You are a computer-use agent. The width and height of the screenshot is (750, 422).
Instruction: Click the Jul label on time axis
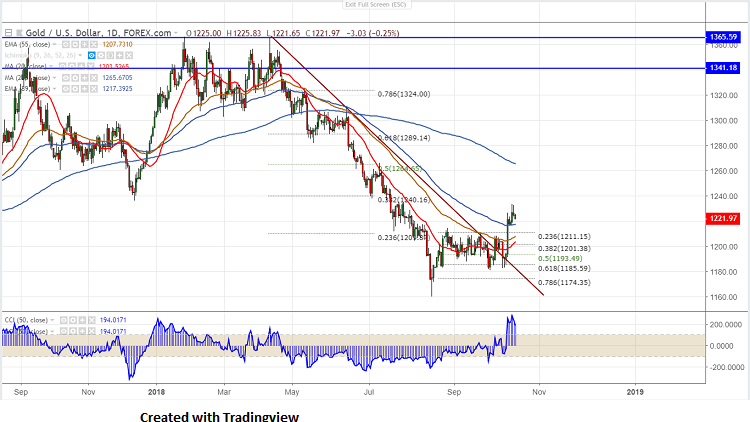coord(369,392)
